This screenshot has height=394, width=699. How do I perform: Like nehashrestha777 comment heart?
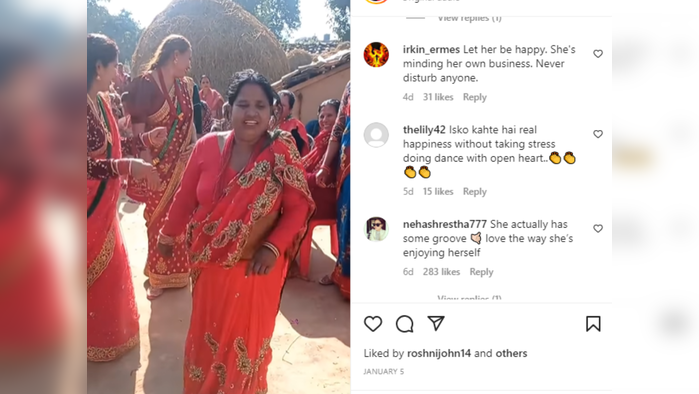pyautogui.click(x=598, y=228)
